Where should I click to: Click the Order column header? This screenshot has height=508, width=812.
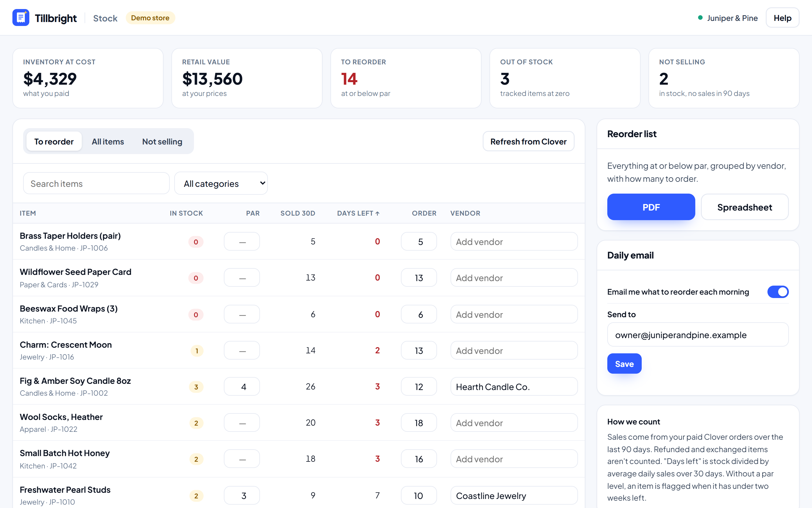(x=424, y=213)
